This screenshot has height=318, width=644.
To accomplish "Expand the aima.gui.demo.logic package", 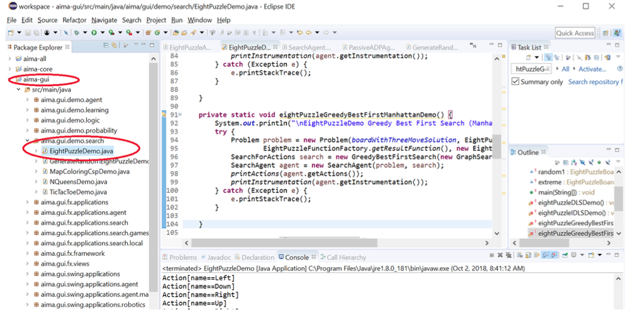I will tap(27, 120).
